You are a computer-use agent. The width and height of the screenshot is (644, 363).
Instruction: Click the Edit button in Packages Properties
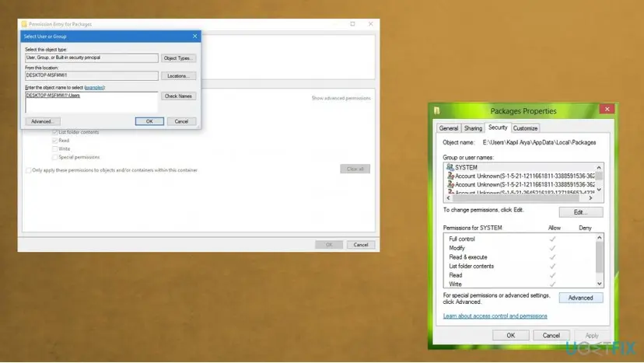click(581, 212)
